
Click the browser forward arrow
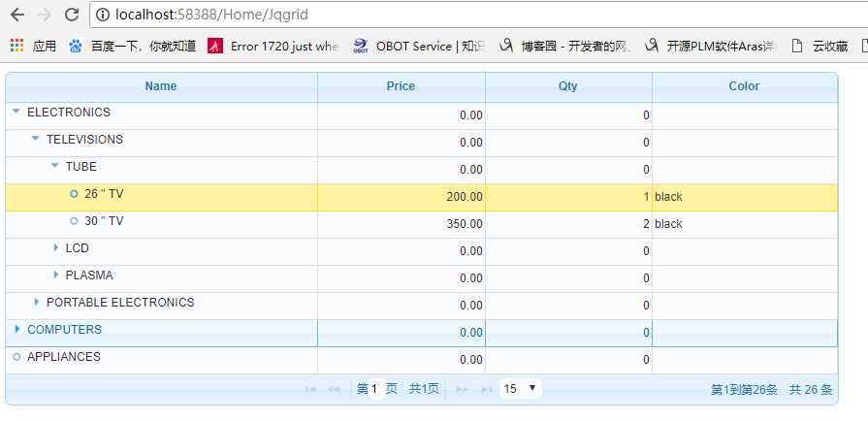tap(45, 15)
